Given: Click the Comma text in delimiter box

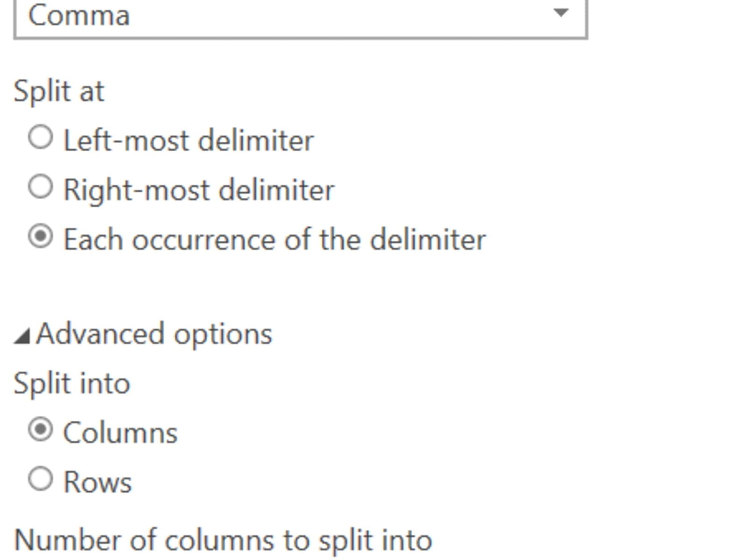Looking at the screenshot, I should (x=79, y=16).
